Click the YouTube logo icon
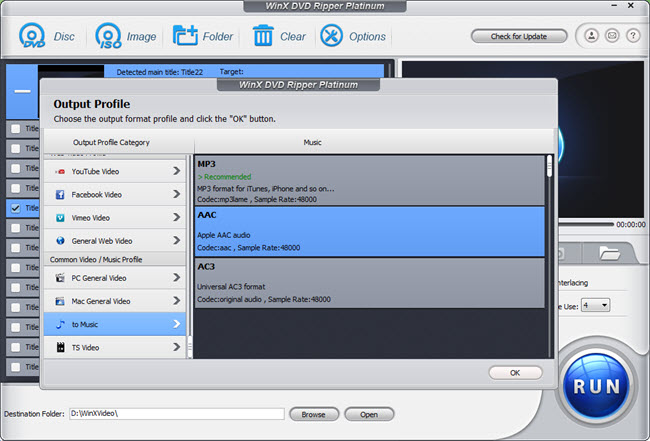This screenshot has height=441, width=650. coord(61,172)
